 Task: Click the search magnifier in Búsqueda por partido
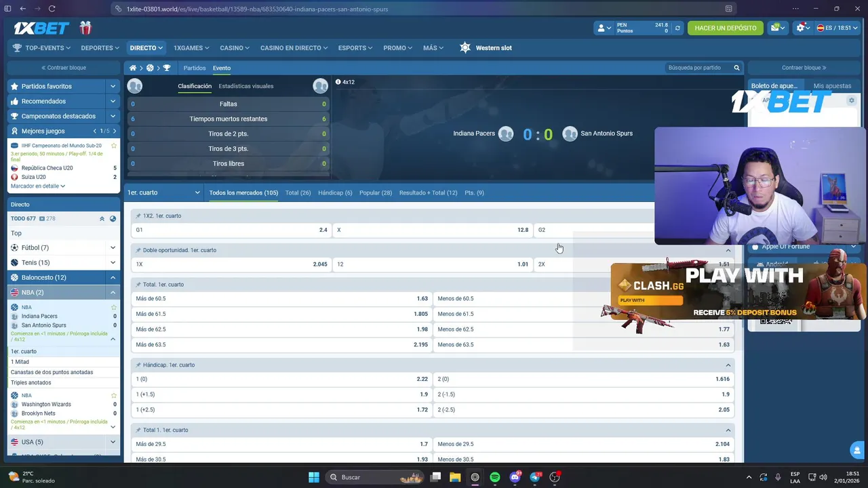pos(736,68)
